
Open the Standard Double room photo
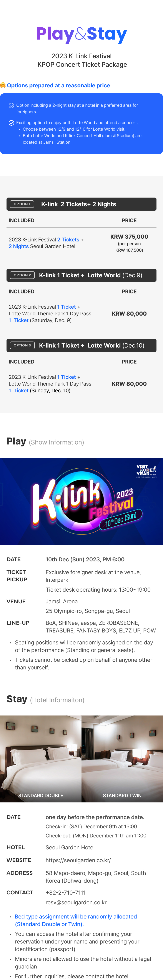(41, 759)
